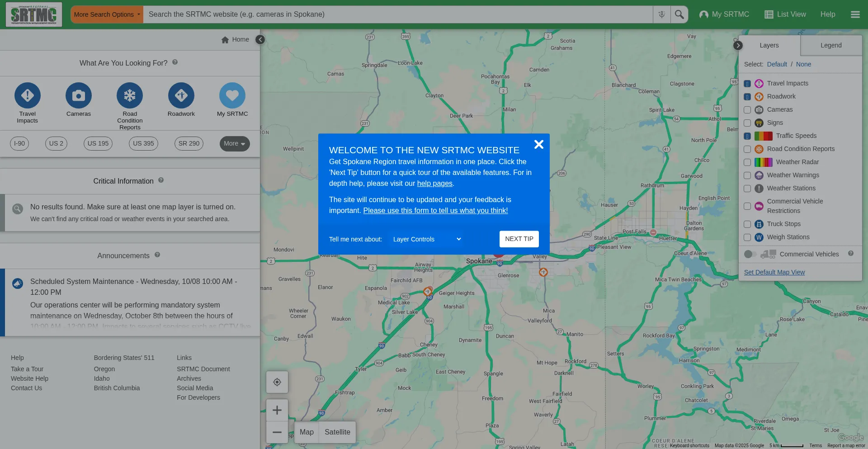This screenshot has width=868, height=449.
Task: Open the Cameras quick-access icon
Action: point(79,95)
